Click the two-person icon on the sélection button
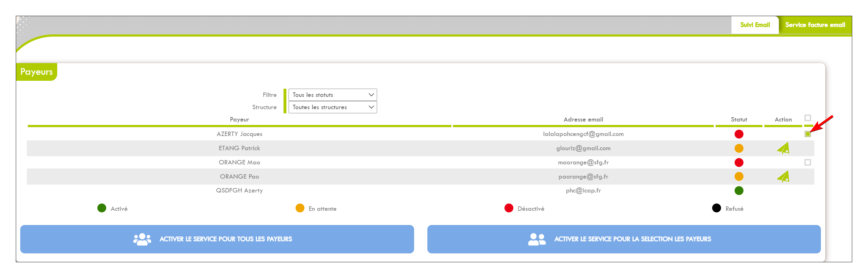 coord(537,239)
